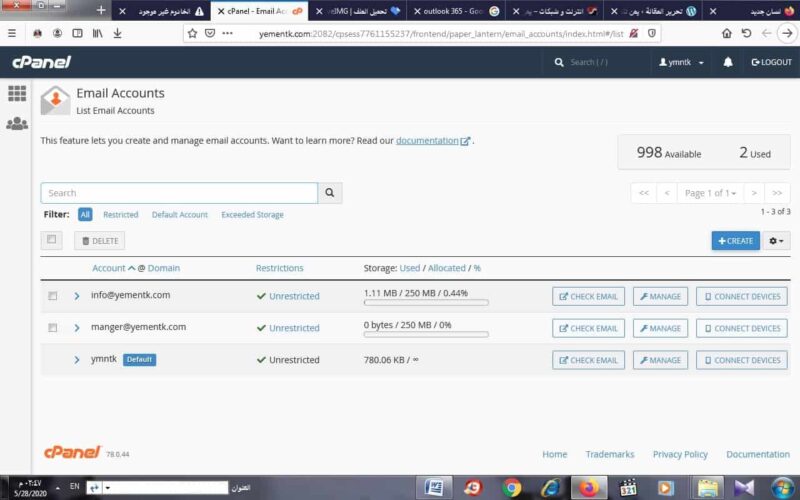Bookmark this page with the star icon
Screen dimensions: 800x500
tap(192, 33)
